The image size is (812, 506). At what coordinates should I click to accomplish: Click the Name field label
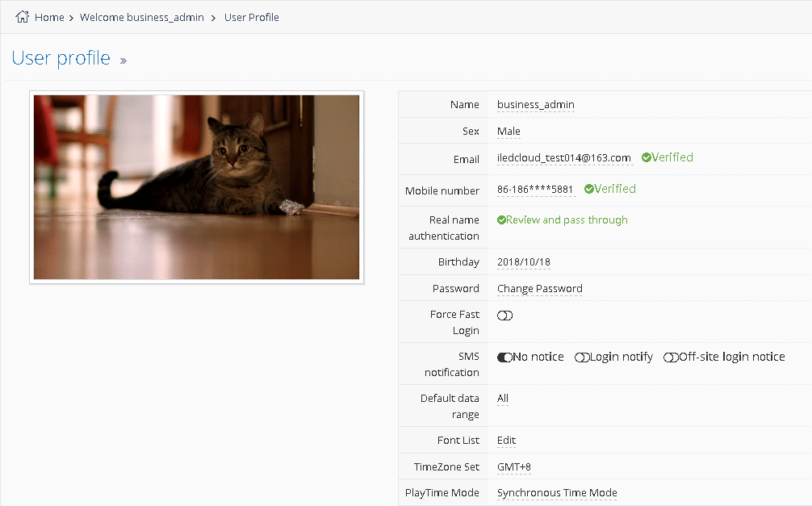[465, 105]
